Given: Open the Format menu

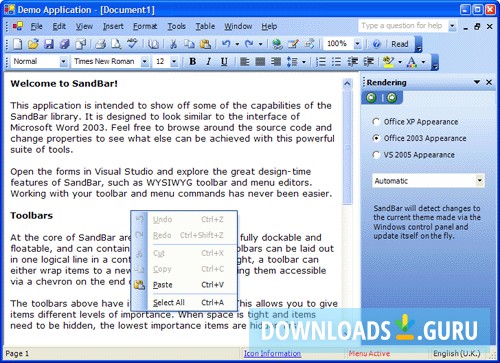Looking at the screenshot, I should pos(145,26).
